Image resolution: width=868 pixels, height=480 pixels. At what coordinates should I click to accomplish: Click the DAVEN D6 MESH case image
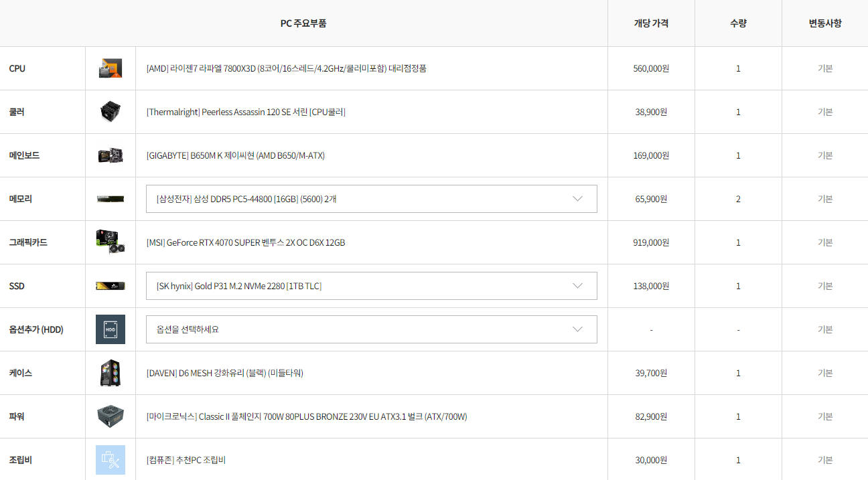click(111, 373)
